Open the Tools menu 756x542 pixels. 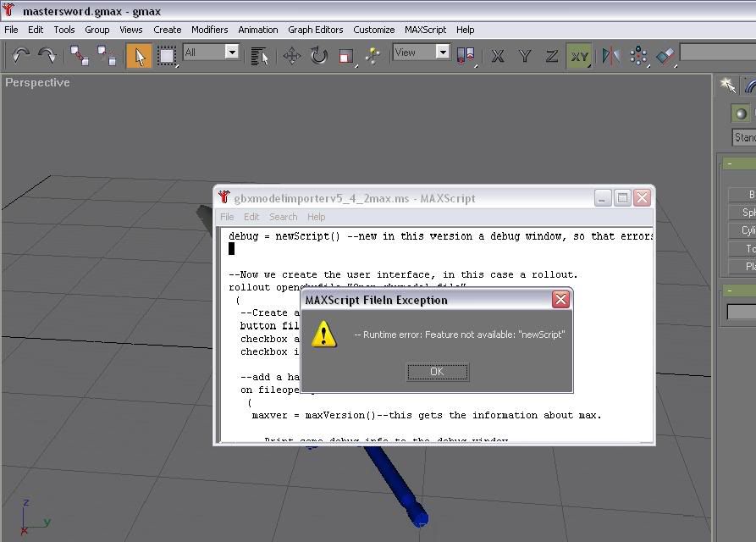point(64,30)
